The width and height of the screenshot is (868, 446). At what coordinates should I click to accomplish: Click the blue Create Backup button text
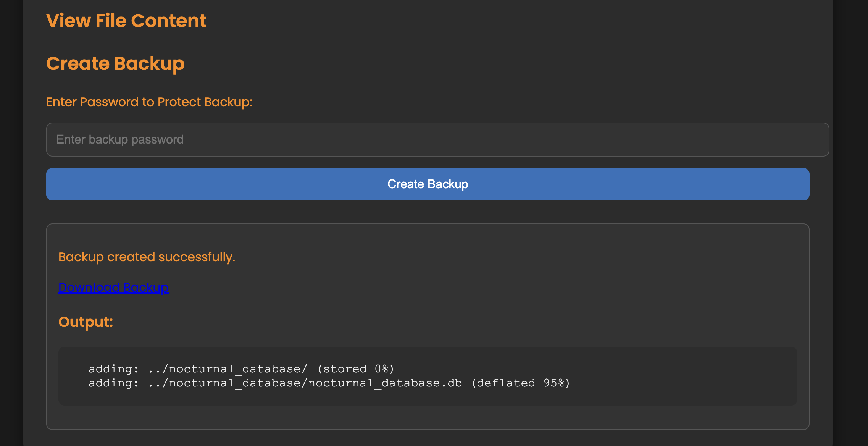coord(428,184)
